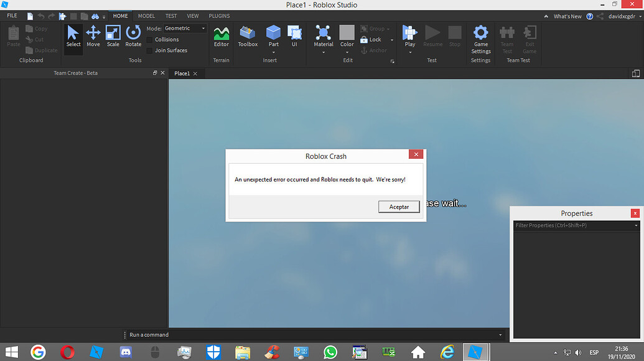Insert a new Part
The height and width of the screenshot is (361, 644).
[274, 35]
